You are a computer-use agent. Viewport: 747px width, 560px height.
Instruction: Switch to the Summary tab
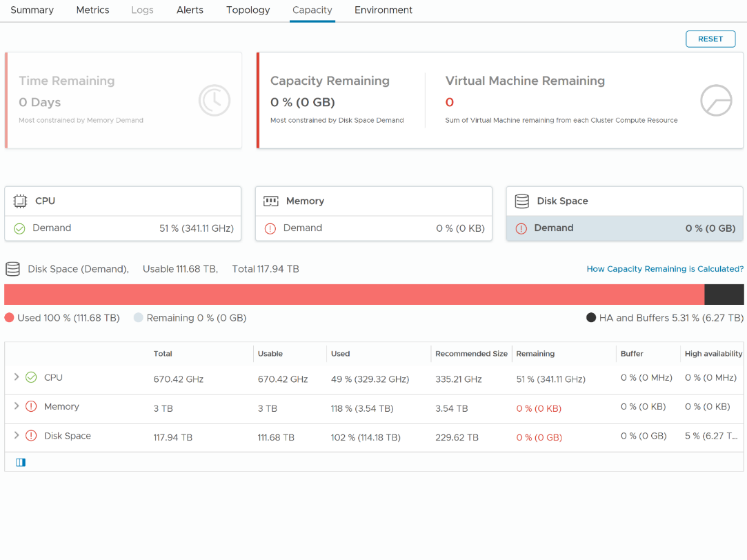pos(32,10)
